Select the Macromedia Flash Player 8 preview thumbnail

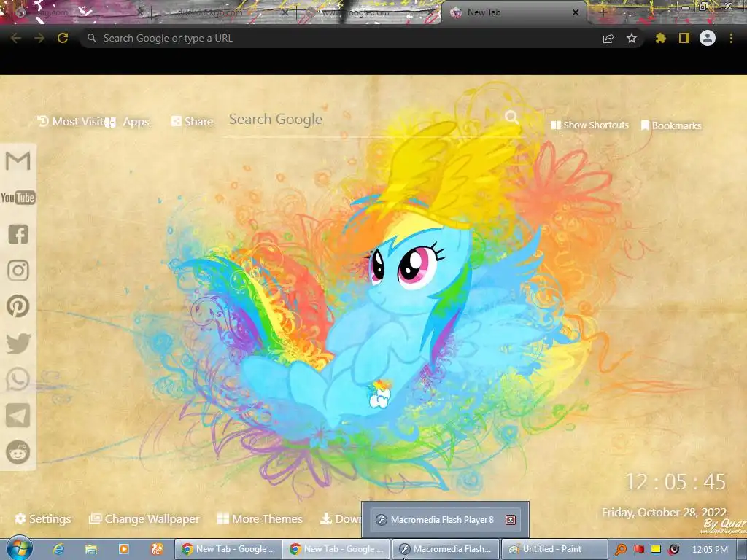pyautogui.click(x=445, y=519)
